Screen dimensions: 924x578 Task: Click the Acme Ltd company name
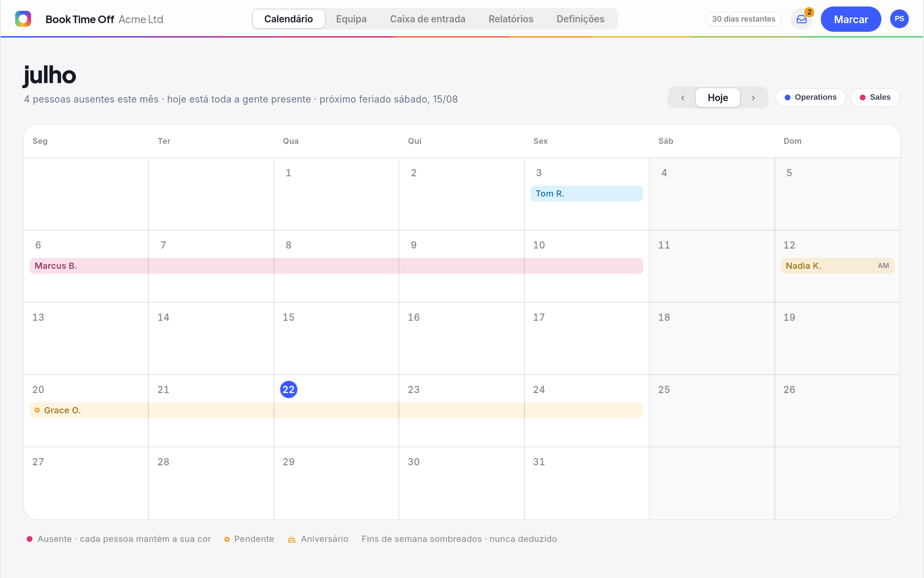141,19
